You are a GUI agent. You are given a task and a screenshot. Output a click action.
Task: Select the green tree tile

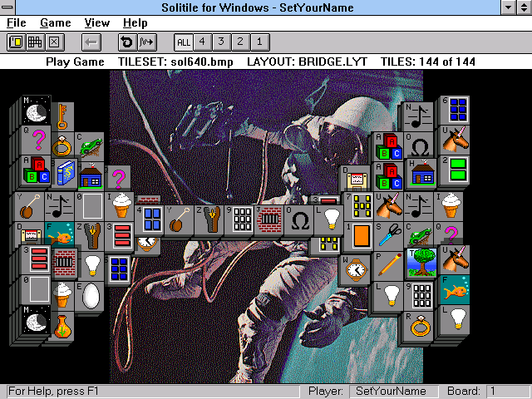click(421, 263)
